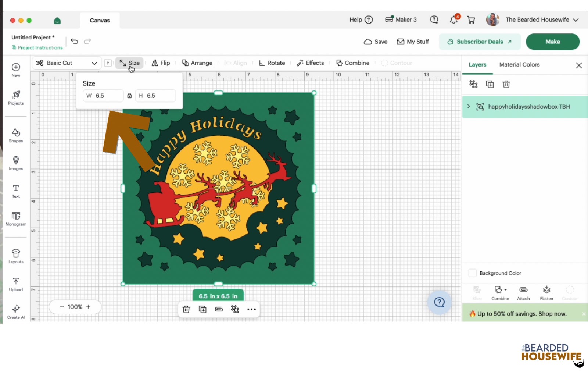Open the notifications bell
This screenshot has height=374, width=588.
point(454,19)
